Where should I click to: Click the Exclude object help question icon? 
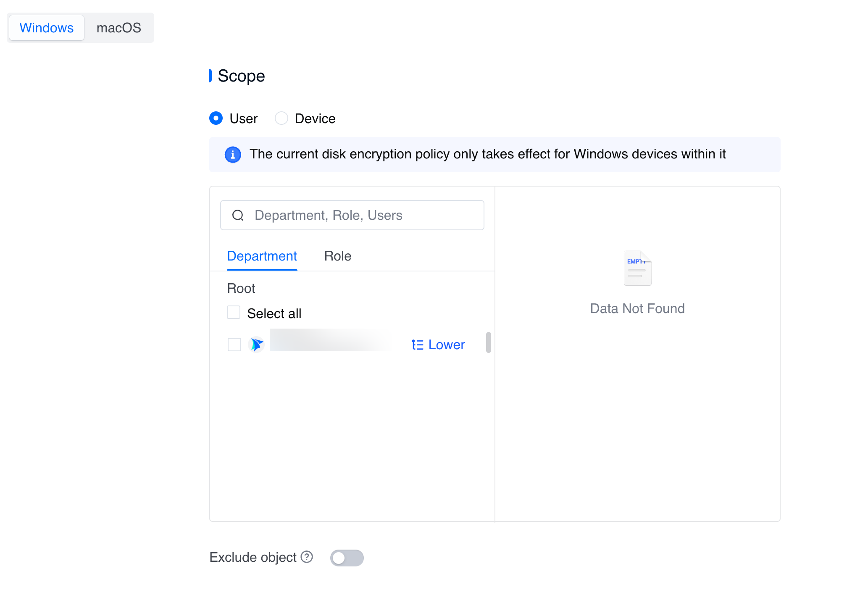point(307,557)
